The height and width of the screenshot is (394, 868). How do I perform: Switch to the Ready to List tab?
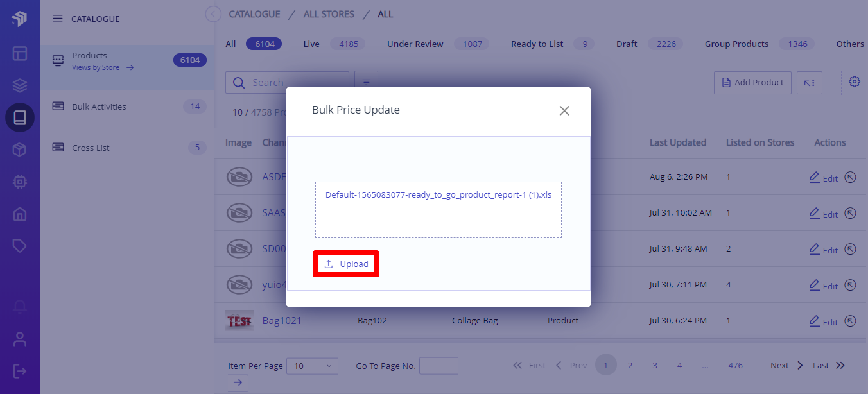pyautogui.click(x=552, y=44)
